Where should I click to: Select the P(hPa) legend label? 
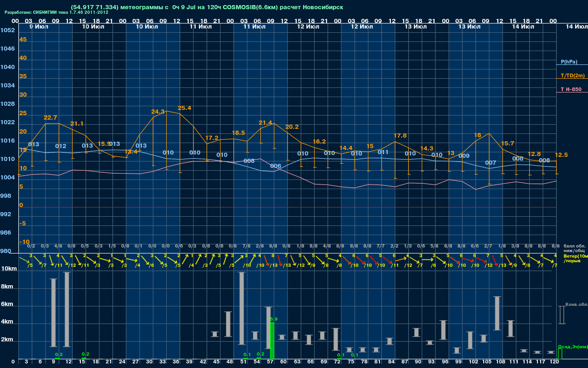click(x=569, y=62)
